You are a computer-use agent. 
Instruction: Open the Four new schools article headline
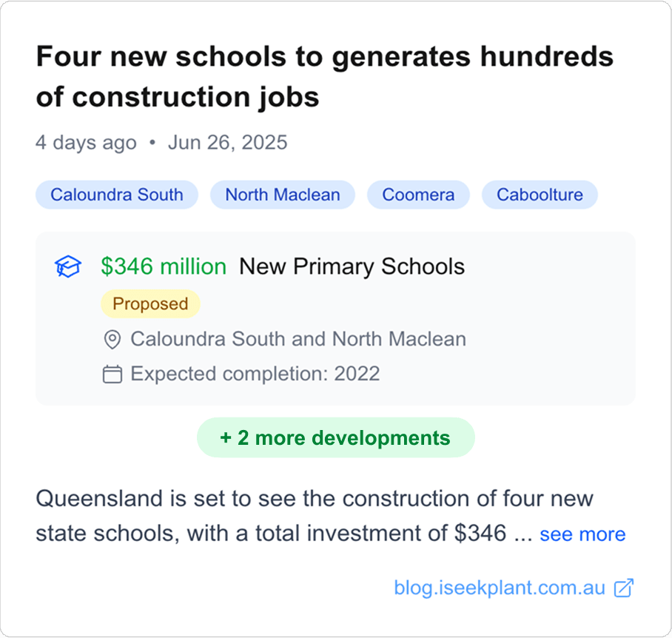325,76
